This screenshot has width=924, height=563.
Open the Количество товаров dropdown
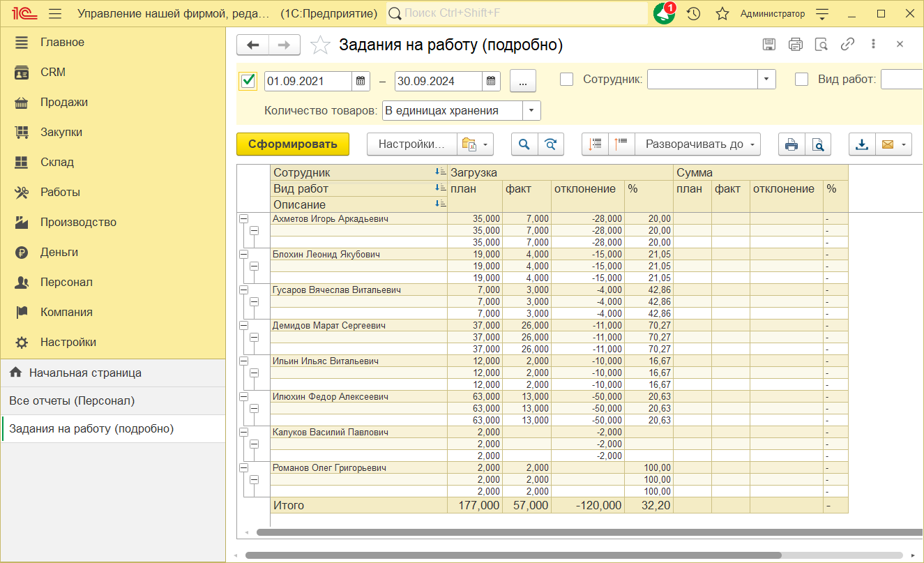(531, 111)
